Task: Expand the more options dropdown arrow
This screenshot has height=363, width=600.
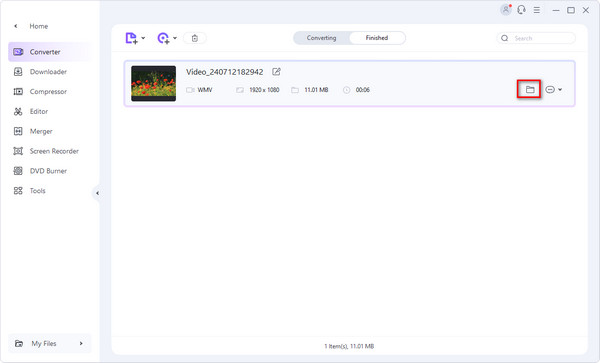Action: point(560,90)
